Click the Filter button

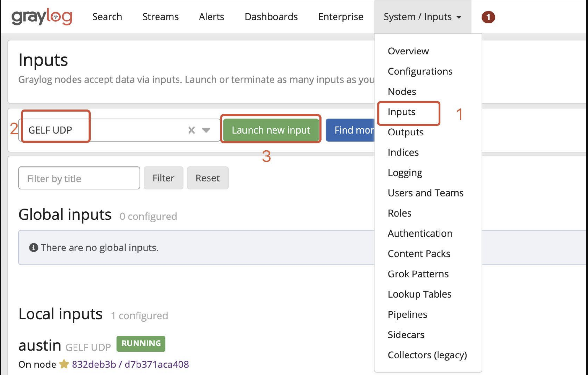[x=163, y=178]
